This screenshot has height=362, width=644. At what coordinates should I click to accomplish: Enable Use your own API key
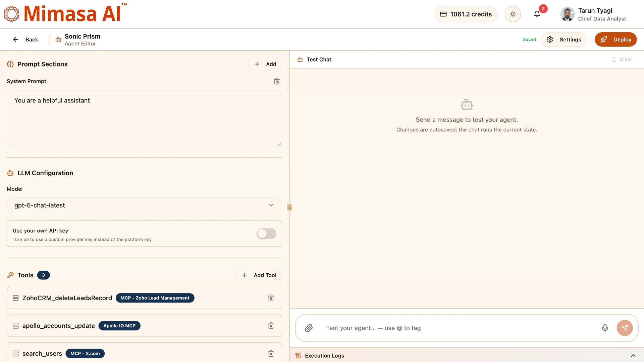pos(266,234)
